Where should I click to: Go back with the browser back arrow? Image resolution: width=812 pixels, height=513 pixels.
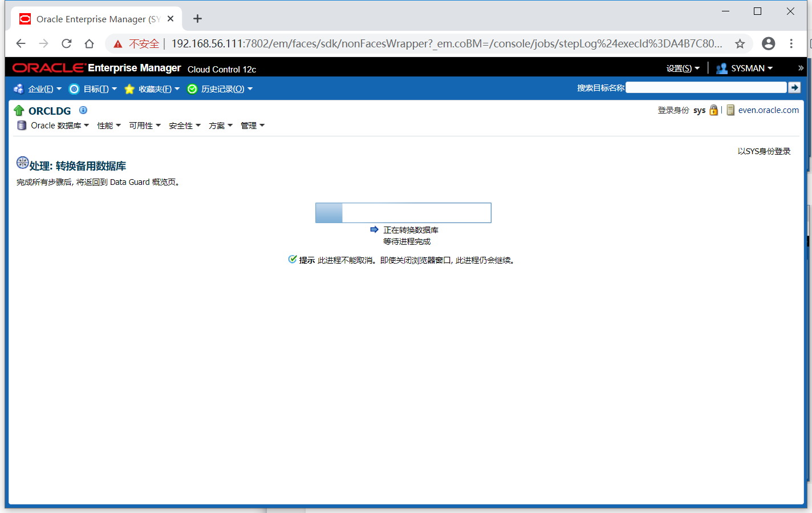[21, 43]
